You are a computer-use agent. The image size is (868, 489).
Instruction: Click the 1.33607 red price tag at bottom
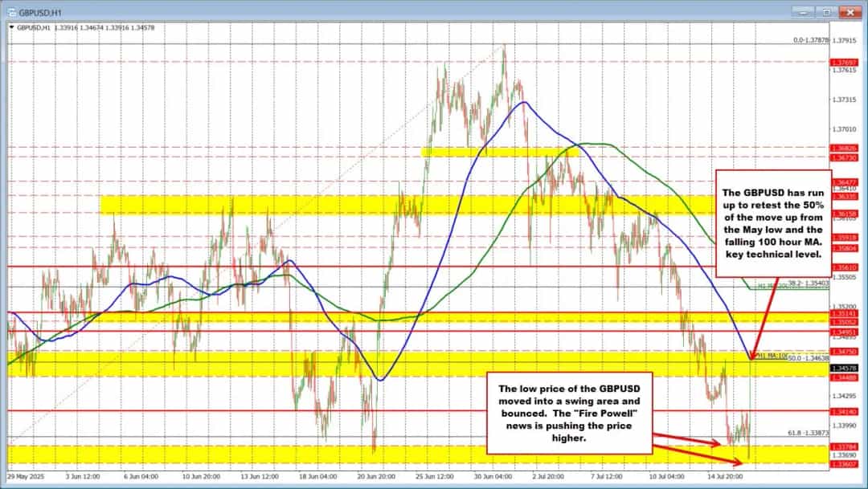tap(844, 464)
